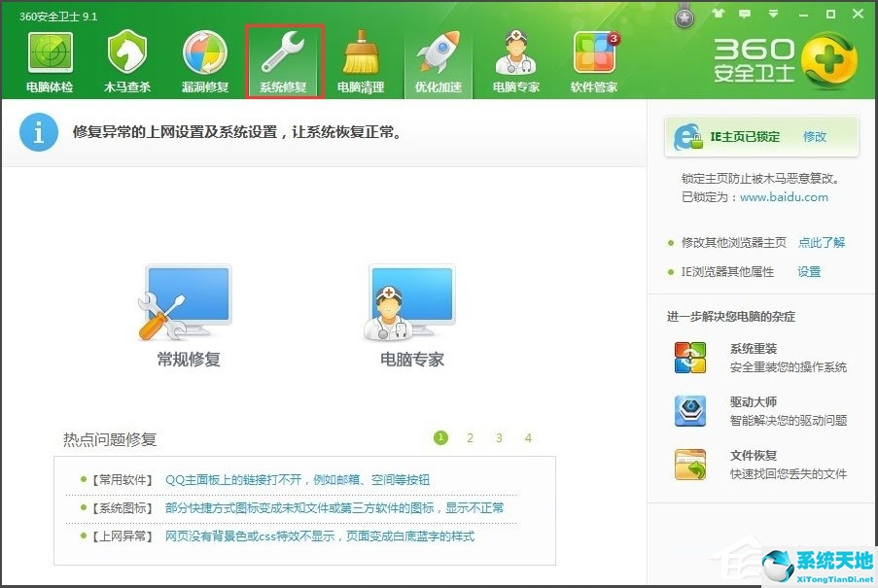
Task: Click 驱动大师 title text
Action: (x=754, y=401)
